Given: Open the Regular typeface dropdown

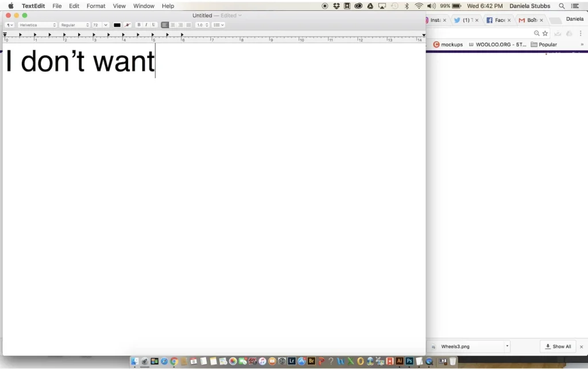Looking at the screenshot, I should coord(75,25).
